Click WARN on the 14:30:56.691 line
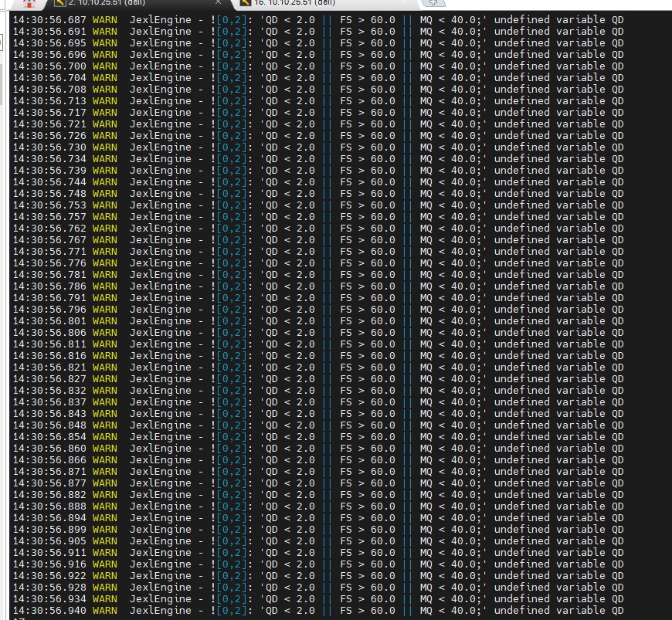 104,32
